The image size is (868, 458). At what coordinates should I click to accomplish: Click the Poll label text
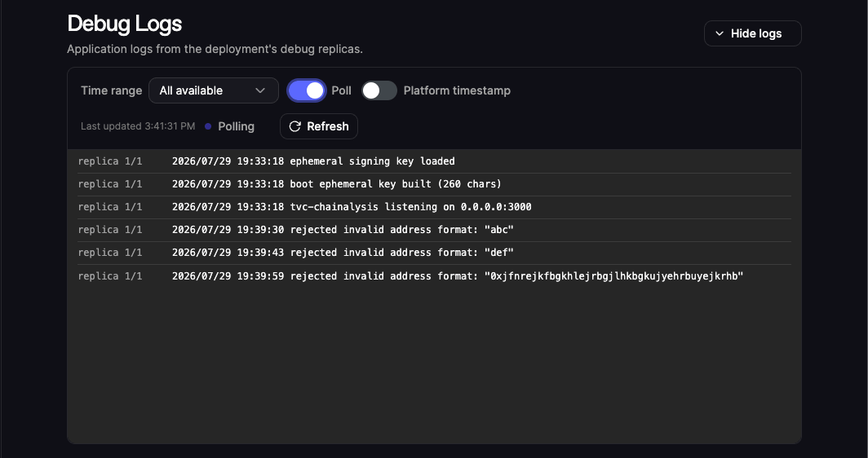342,90
